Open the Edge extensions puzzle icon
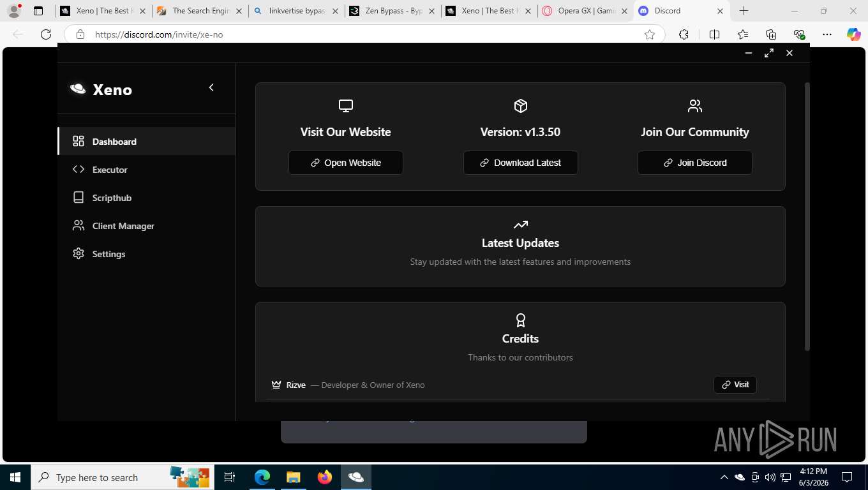 (x=684, y=34)
